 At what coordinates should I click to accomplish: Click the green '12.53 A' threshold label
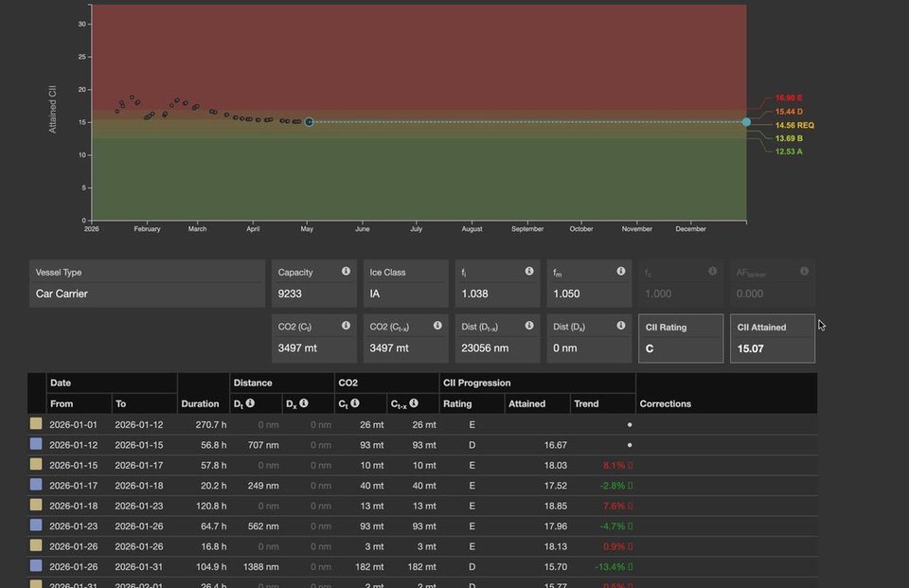click(789, 151)
